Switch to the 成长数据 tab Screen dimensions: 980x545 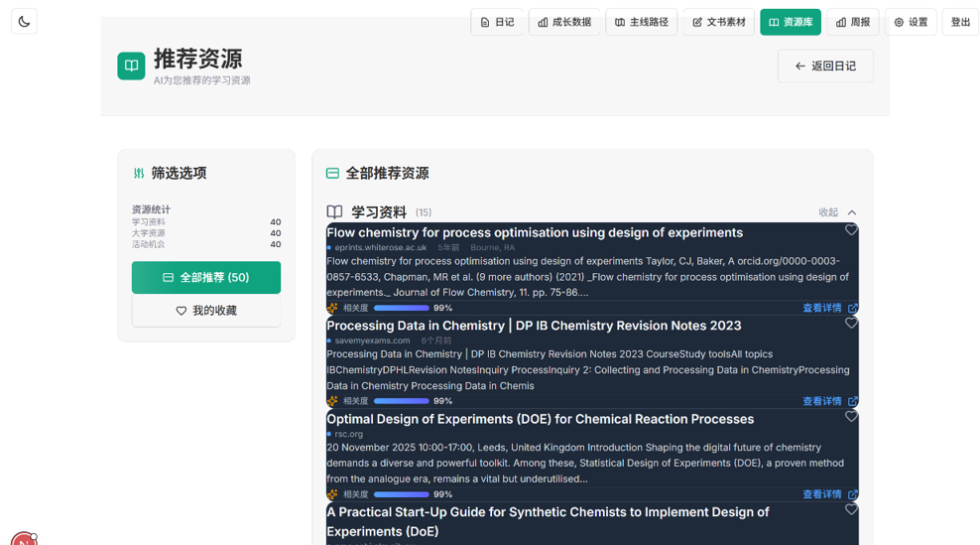tap(564, 22)
